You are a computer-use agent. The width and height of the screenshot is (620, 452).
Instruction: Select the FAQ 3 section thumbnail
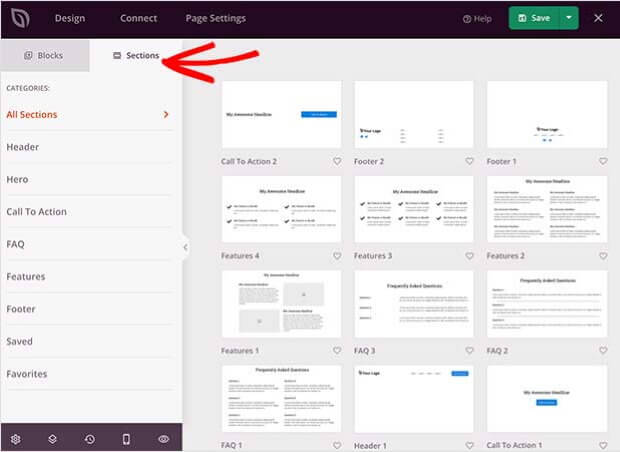tap(414, 304)
